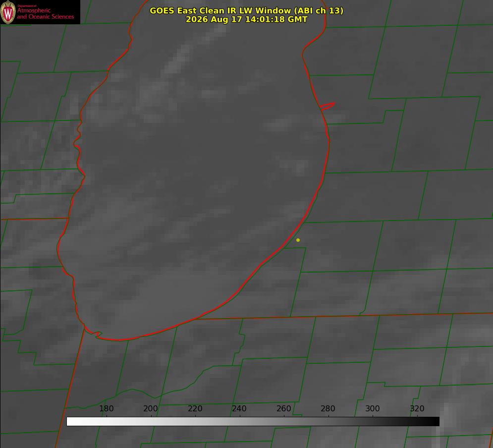Screen dimensions: 493x448
Task: Click the University of Wisconsin crest logo
Action: [x=8, y=12]
